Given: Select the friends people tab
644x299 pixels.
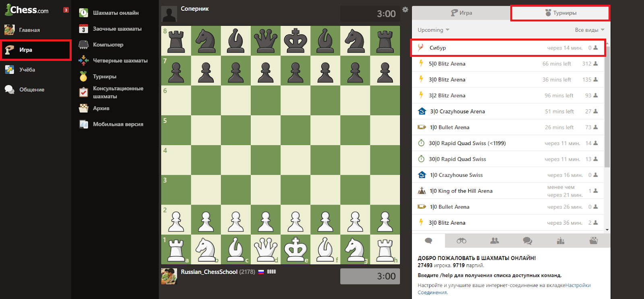Looking at the screenshot, I should [495, 241].
